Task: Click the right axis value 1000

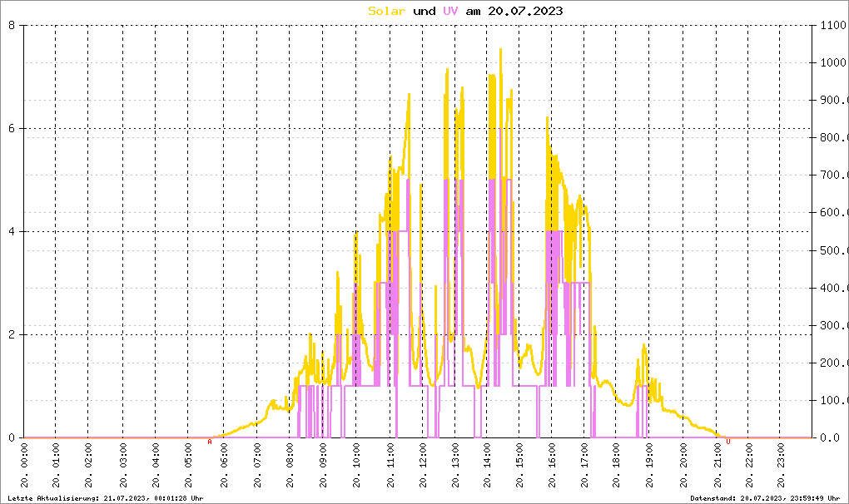Action: coord(831,62)
